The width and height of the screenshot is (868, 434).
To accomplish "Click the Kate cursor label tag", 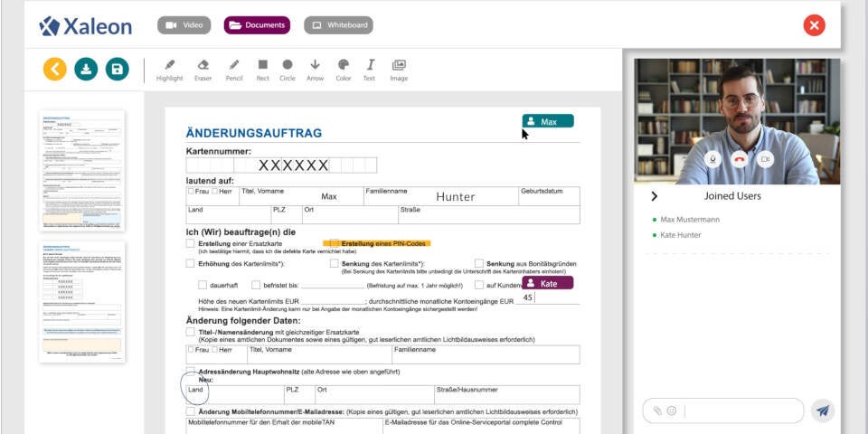I will click(x=548, y=283).
